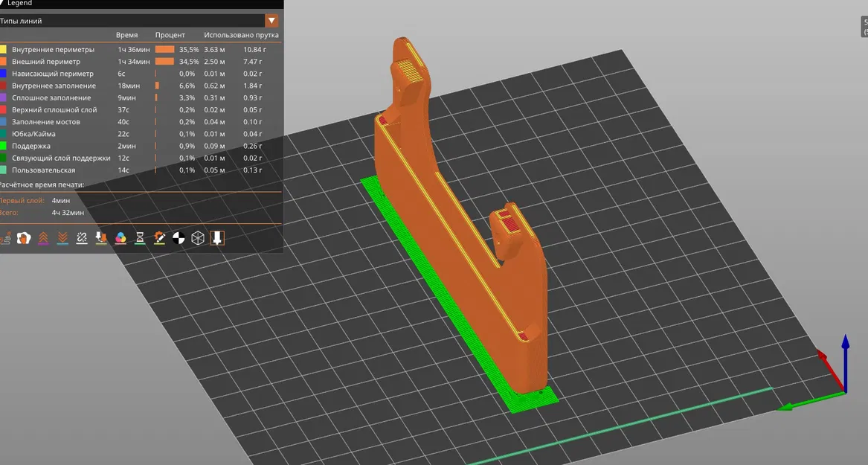
Task: Click the '1ч 34мин' time value
Action: coord(133,62)
